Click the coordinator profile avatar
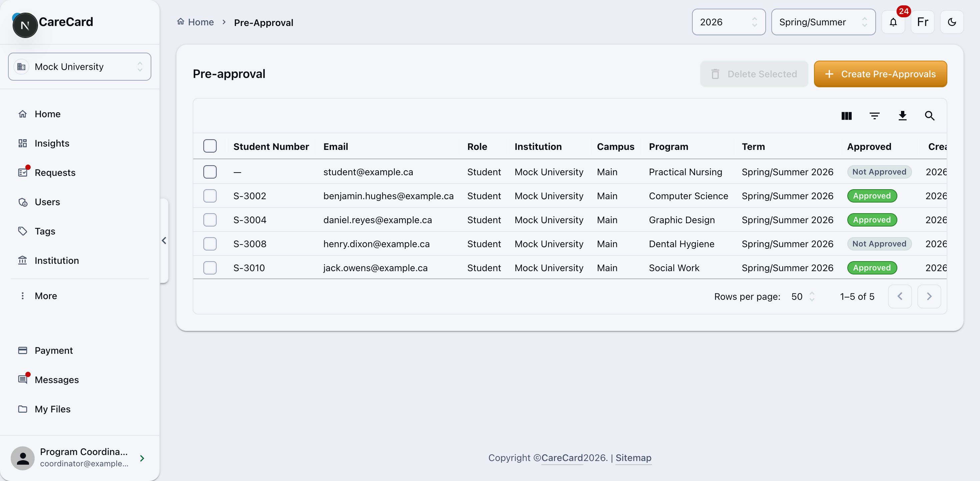The width and height of the screenshot is (980, 481). pos(23,458)
